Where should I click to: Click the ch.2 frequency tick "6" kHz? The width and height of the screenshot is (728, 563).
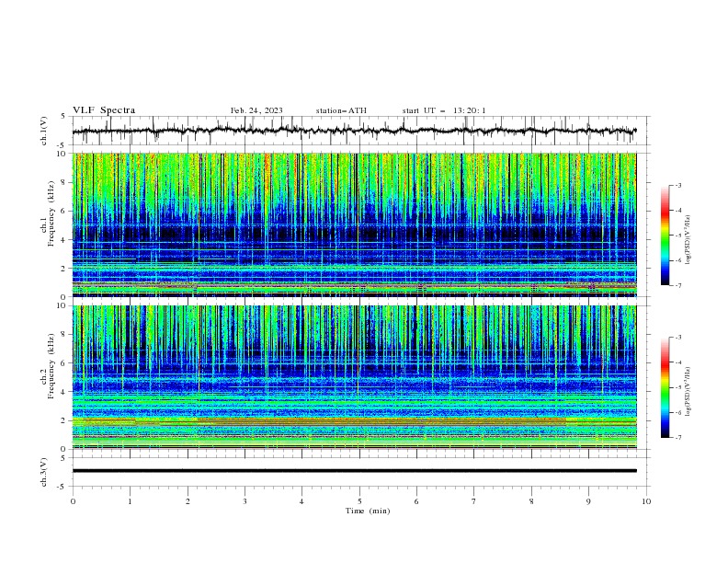[64, 363]
